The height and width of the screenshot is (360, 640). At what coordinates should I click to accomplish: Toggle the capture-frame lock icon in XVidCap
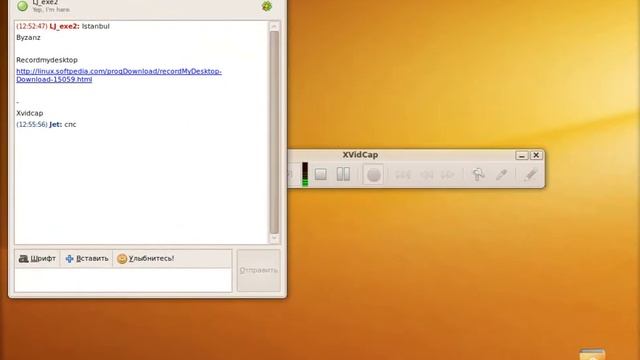[x=478, y=175]
